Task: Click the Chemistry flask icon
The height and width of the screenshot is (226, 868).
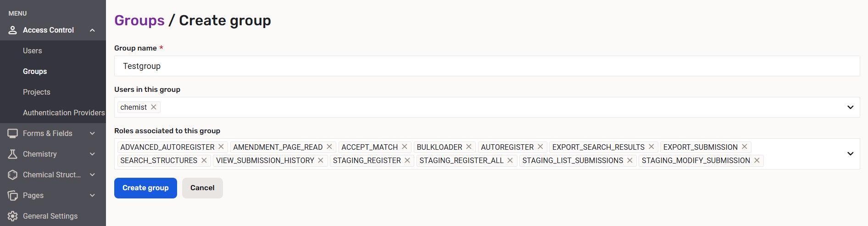Action: coord(13,154)
